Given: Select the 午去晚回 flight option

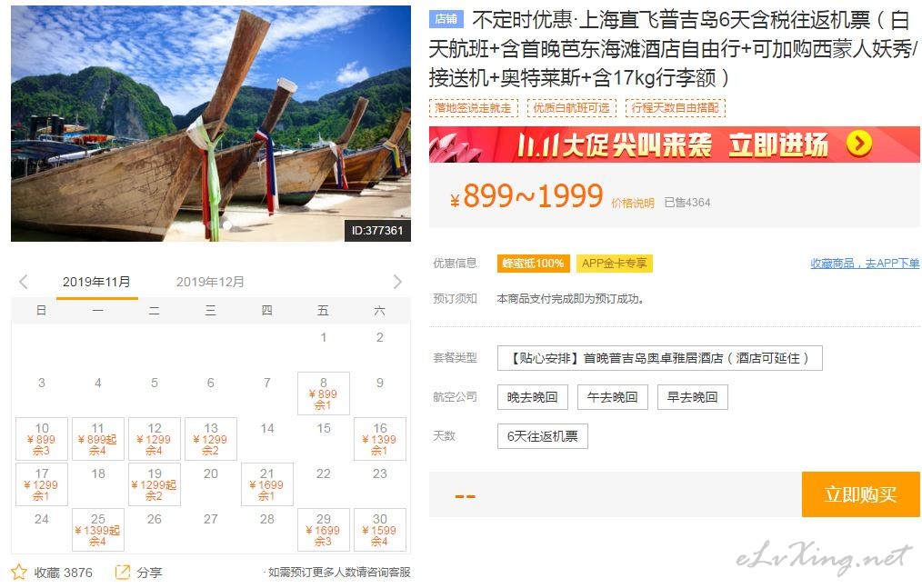Looking at the screenshot, I should click(613, 397).
